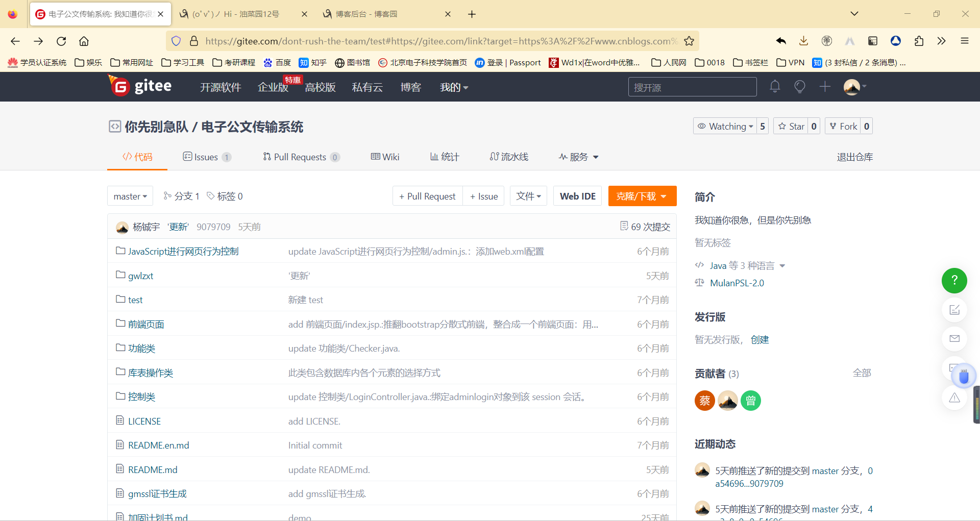Screen dimensions: 980x521
Task: Click + Pull Request button
Action: 428,196
